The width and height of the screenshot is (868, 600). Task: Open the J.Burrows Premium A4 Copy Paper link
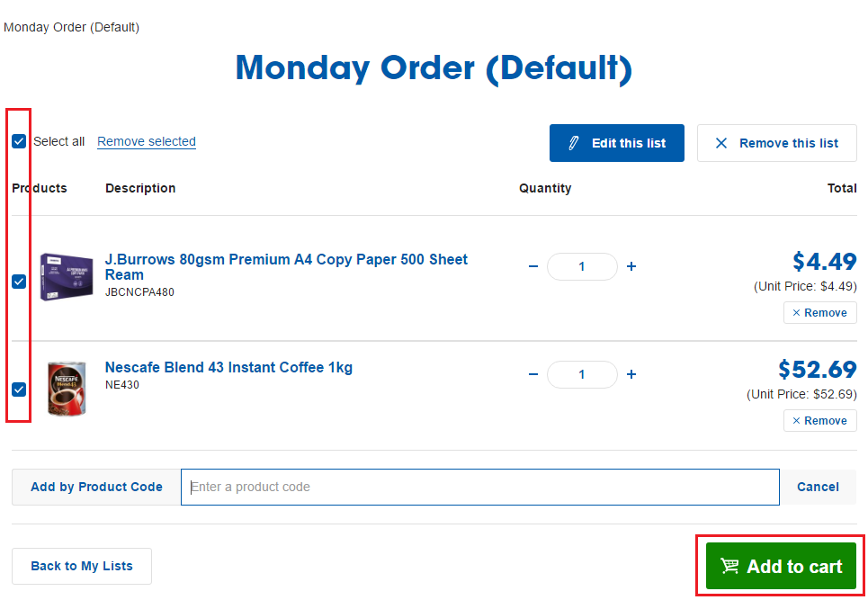[x=286, y=266]
